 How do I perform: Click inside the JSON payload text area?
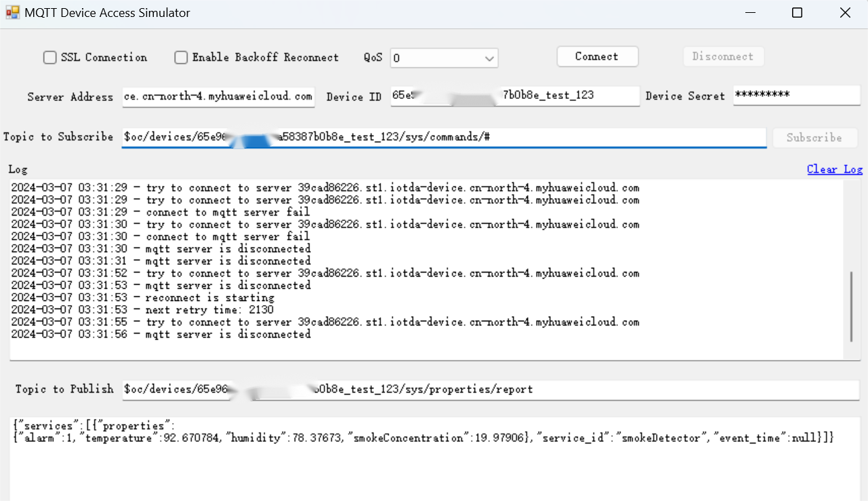click(434, 468)
